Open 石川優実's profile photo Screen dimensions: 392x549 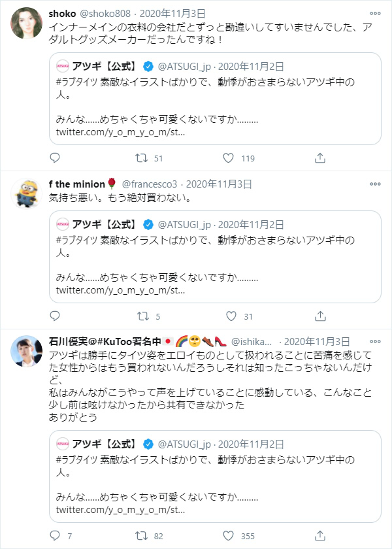[x=27, y=351]
